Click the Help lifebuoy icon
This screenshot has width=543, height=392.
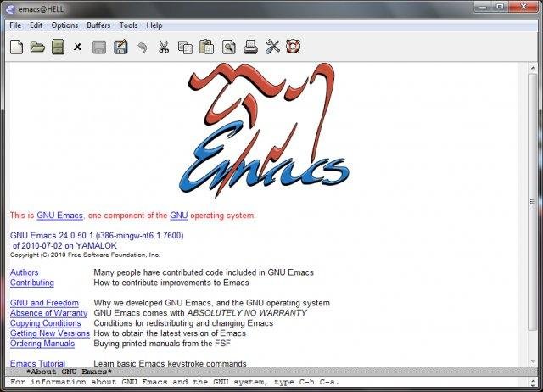click(x=294, y=47)
